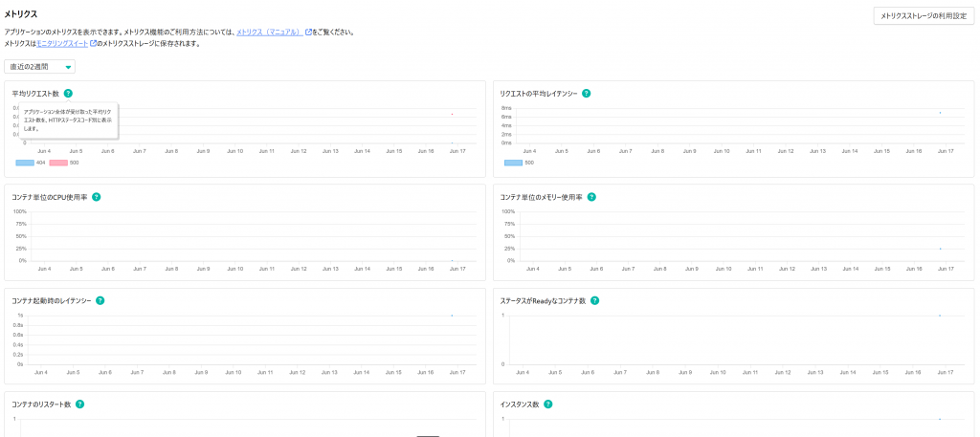Click Jun 13 label in ステータスがReadyなコンテナ数 chart
The height and width of the screenshot is (437, 980).
pyautogui.click(x=815, y=372)
